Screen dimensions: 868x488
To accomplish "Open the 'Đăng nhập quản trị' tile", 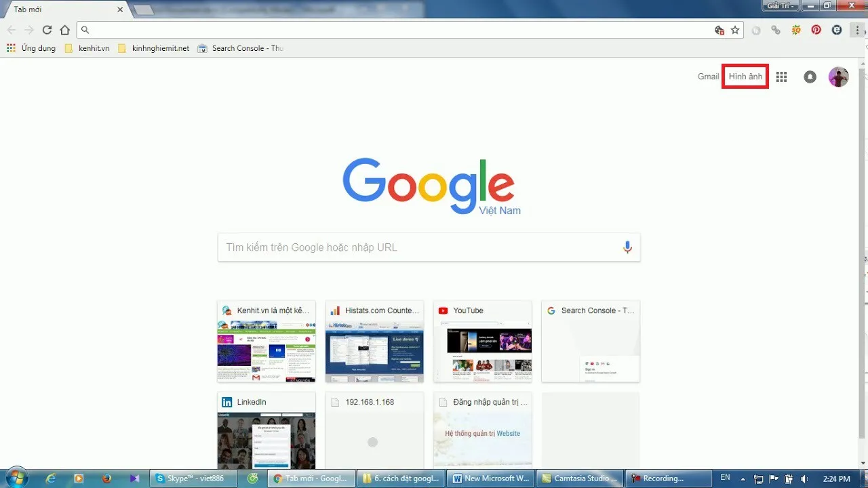I will (x=483, y=430).
